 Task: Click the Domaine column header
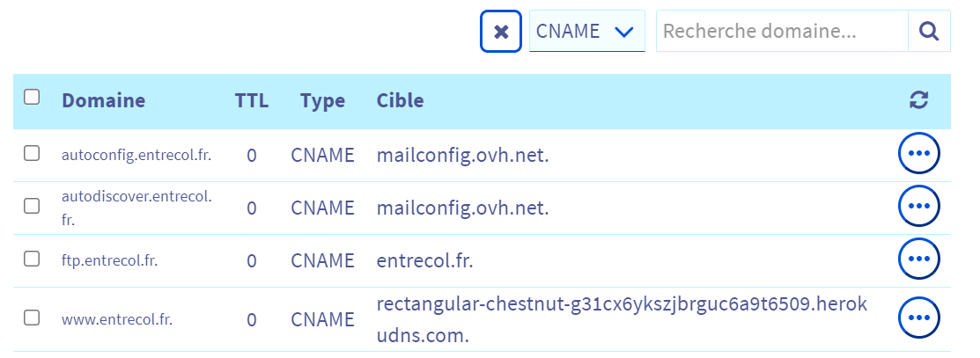103,100
